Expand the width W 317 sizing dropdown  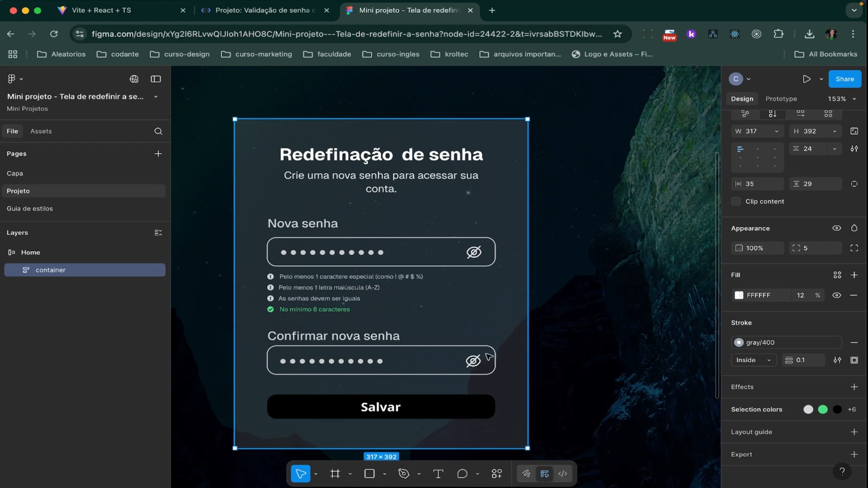tap(777, 131)
